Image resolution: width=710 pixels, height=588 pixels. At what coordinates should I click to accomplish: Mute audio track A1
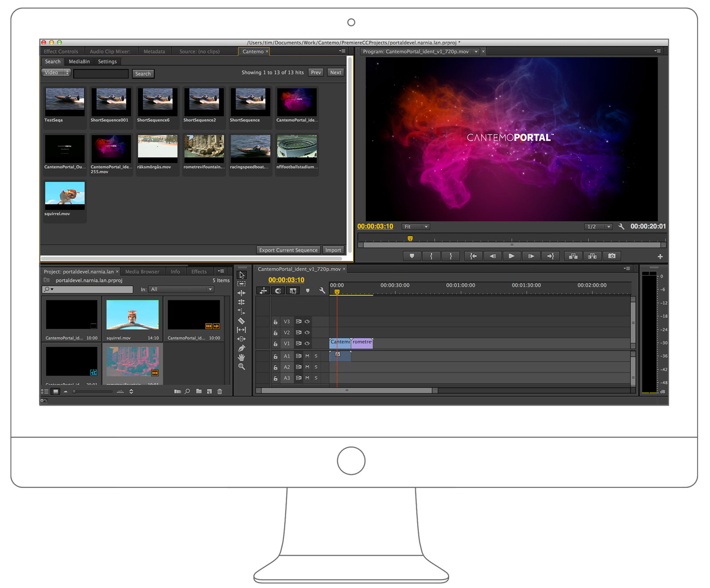click(307, 356)
